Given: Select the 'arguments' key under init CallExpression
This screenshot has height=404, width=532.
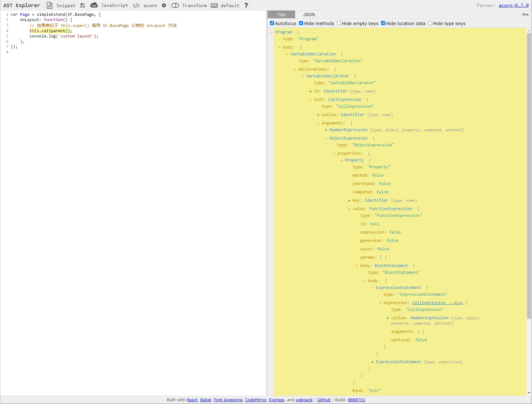Looking at the screenshot, I should [332, 123].
